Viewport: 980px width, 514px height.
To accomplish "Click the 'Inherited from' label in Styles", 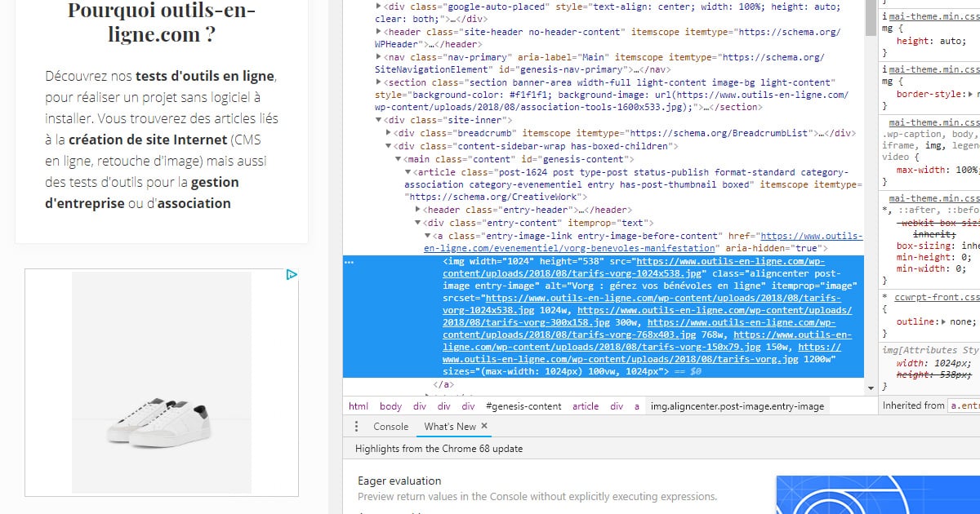I will [913, 405].
